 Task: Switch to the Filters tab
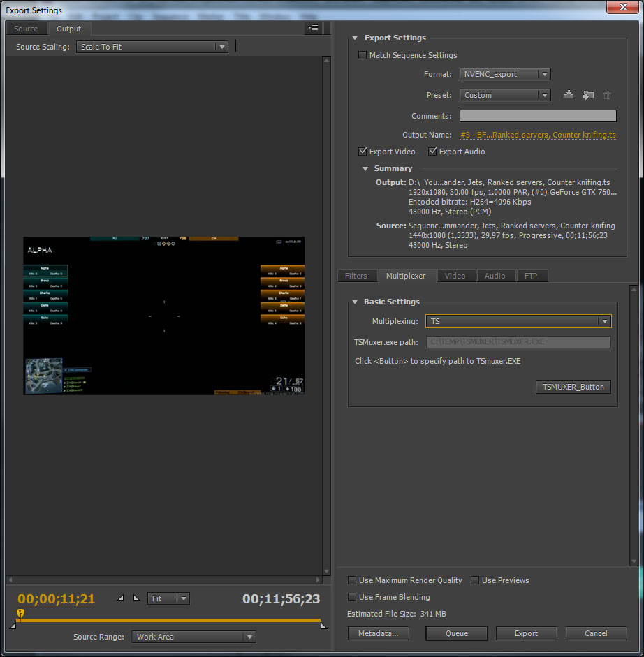(x=356, y=276)
